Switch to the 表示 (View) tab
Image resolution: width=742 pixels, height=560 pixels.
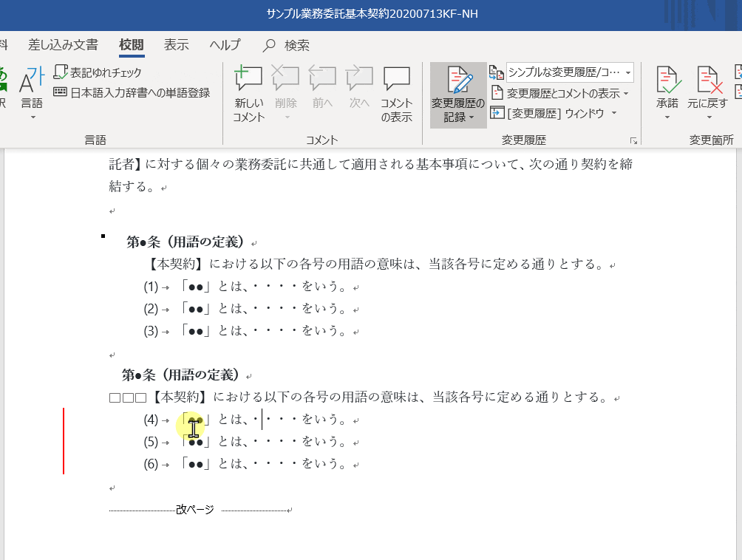(x=176, y=45)
